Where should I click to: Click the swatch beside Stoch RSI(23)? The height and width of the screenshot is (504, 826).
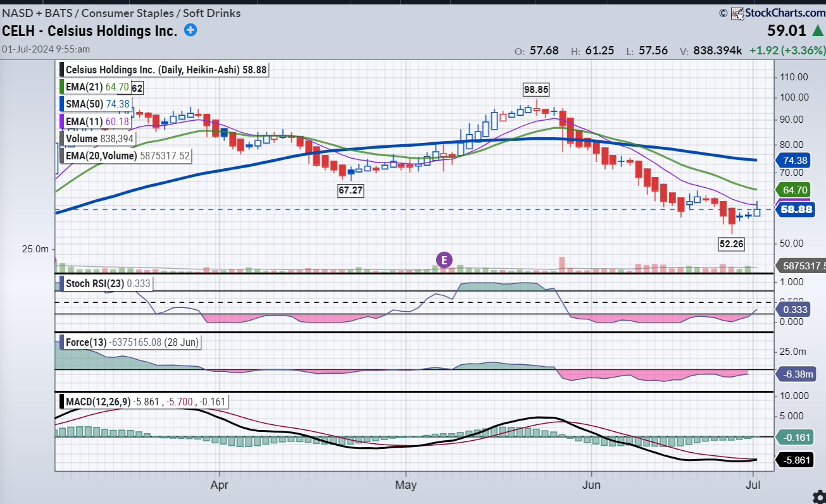[x=61, y=284]
